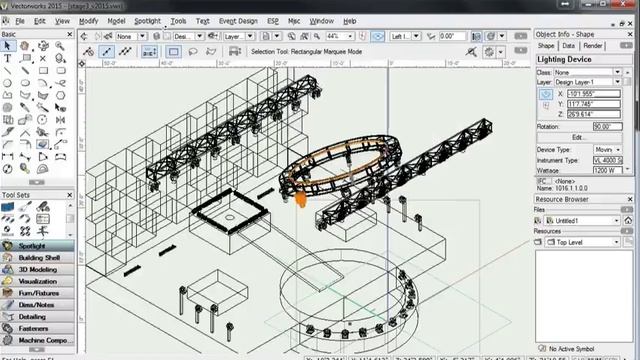Select Lasso Marquee mode
The height and width of the screenshot is (360, 640).
[x=193, y=51]
